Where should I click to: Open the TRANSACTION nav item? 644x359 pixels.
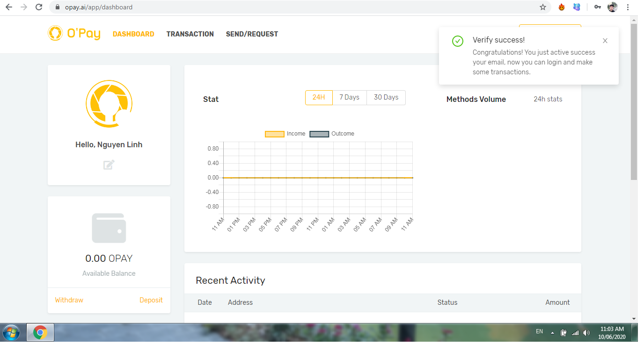tap(190, 34)
